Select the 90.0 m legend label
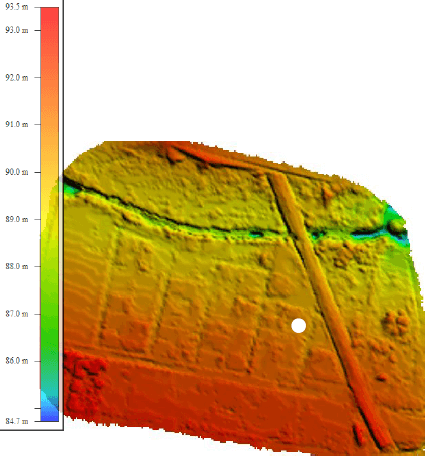 (17, 172)
